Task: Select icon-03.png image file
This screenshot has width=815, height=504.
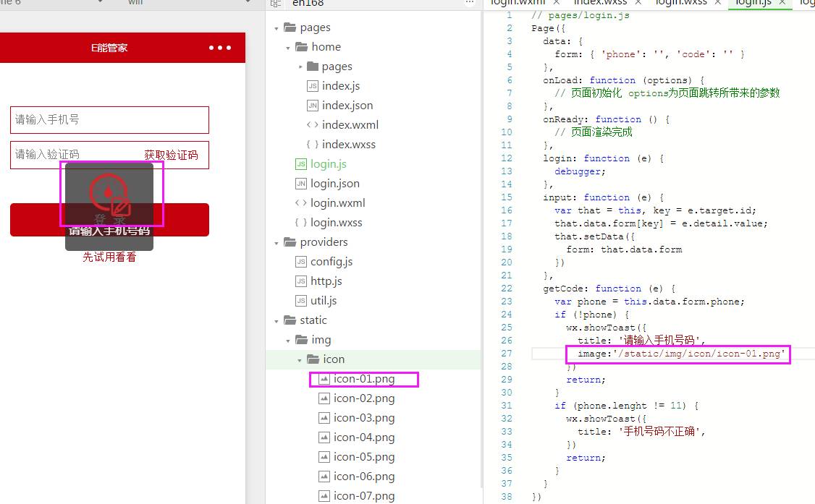Action: (x=364, y=418)
